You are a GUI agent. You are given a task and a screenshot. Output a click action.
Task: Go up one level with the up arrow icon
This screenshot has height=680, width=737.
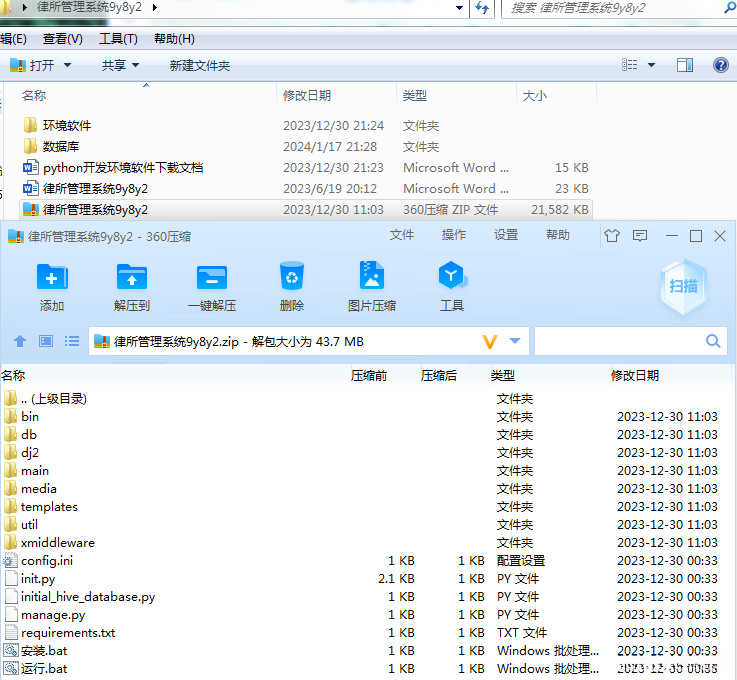[20, 341]
